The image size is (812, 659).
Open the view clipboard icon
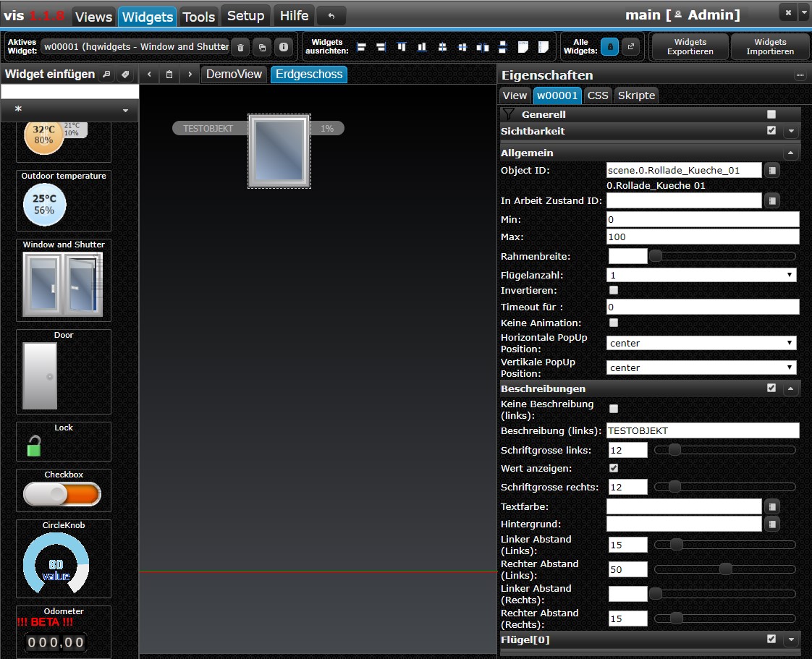coord(169,75)
